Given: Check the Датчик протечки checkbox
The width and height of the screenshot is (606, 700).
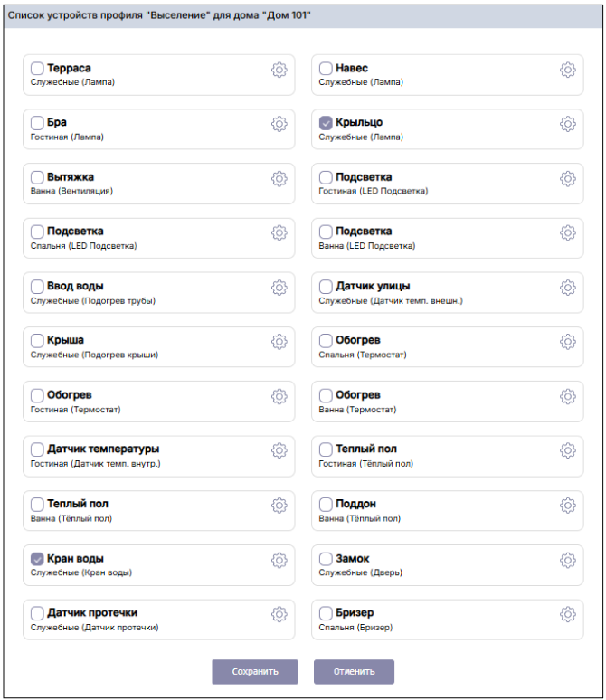Looking at the screenshot, I should (37, 613).
